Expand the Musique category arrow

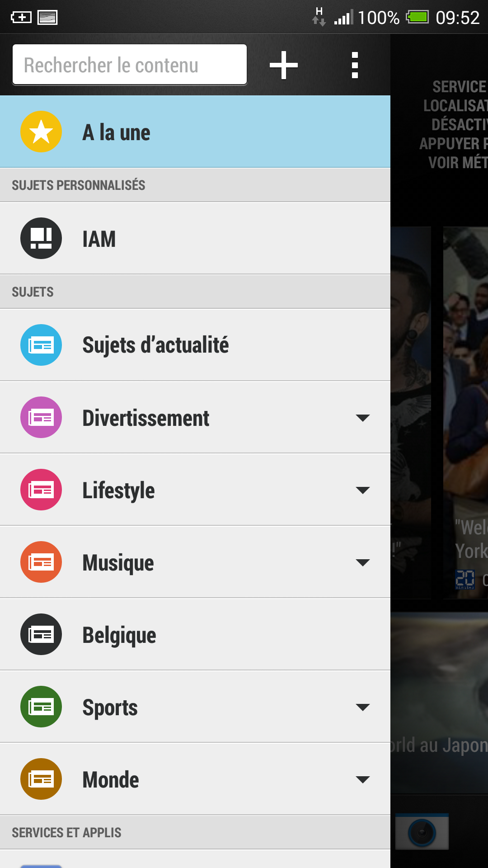tap(363, 562)
